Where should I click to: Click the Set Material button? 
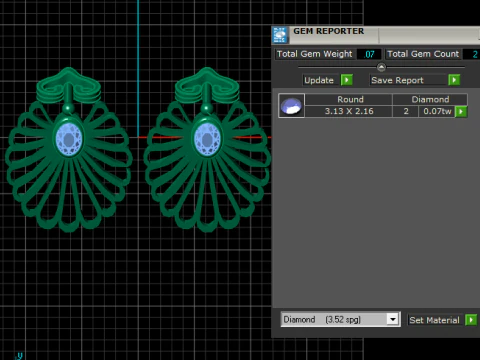[434, 320]
